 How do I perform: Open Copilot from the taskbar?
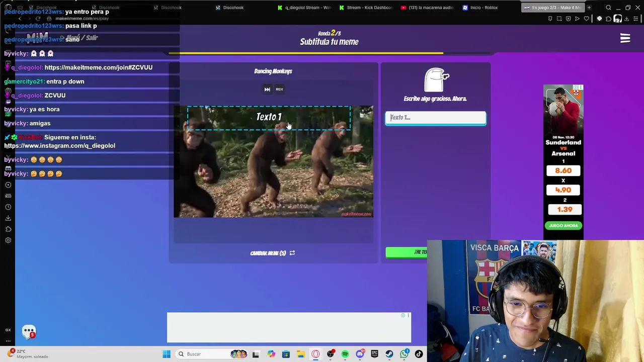[x=271, y=354]
